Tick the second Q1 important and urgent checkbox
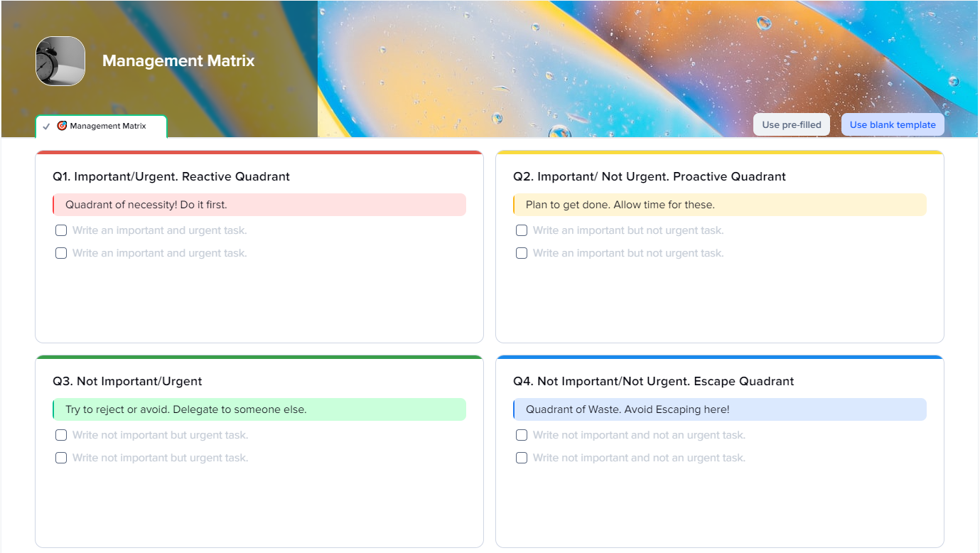Image resolution: width=980 pixels, height=553 pixels. point(61,253)
